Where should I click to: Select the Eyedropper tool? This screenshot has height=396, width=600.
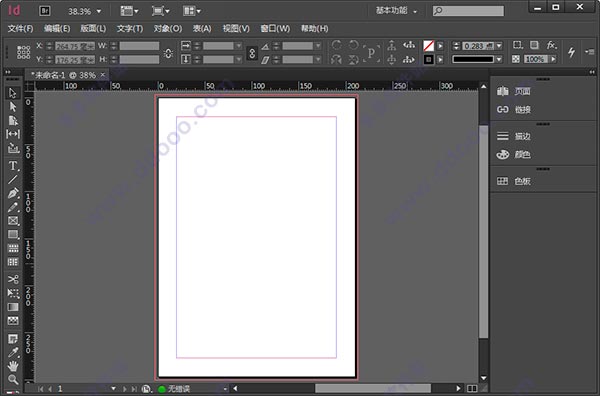click(13, 352)
